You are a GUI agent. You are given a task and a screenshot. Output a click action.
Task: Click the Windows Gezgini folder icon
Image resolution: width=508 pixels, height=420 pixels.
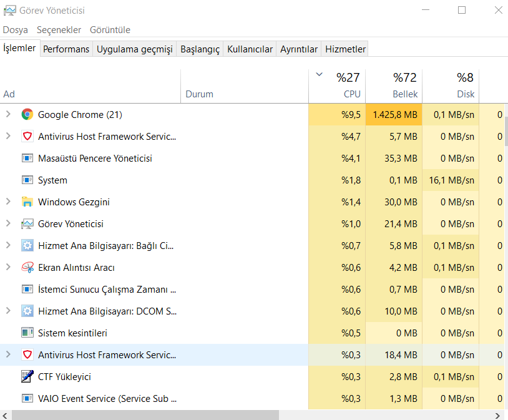[x=27, y=202]
